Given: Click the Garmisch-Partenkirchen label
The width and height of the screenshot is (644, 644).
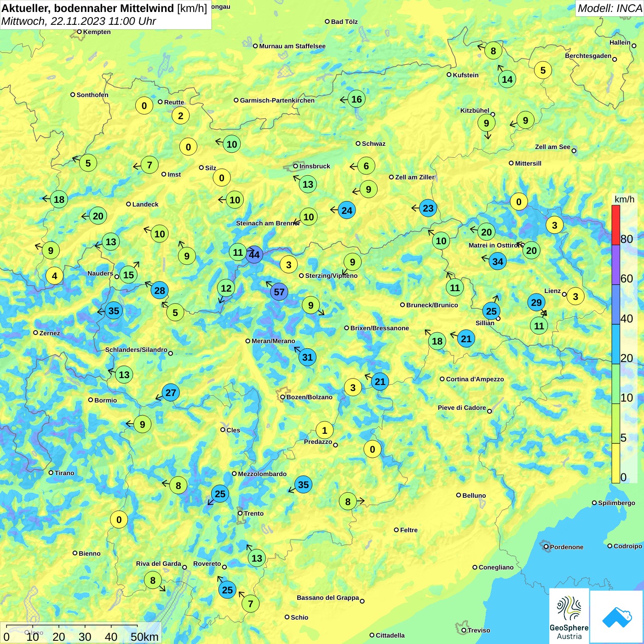Looking at the screenshot, I should pos(277,100).
